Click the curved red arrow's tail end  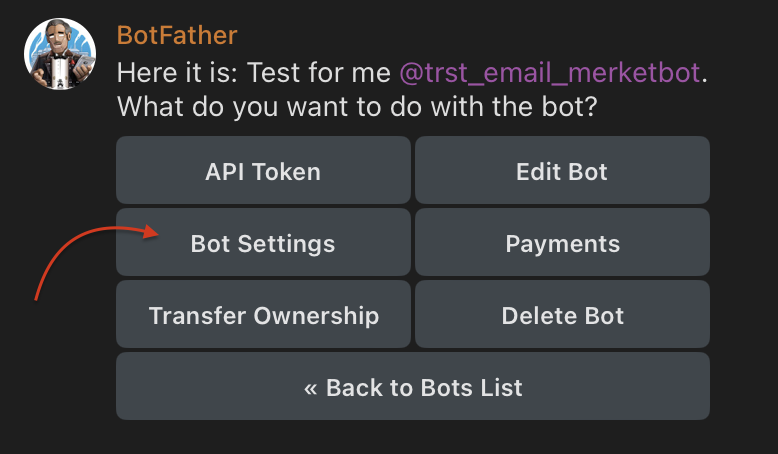(x=37, y=297)
